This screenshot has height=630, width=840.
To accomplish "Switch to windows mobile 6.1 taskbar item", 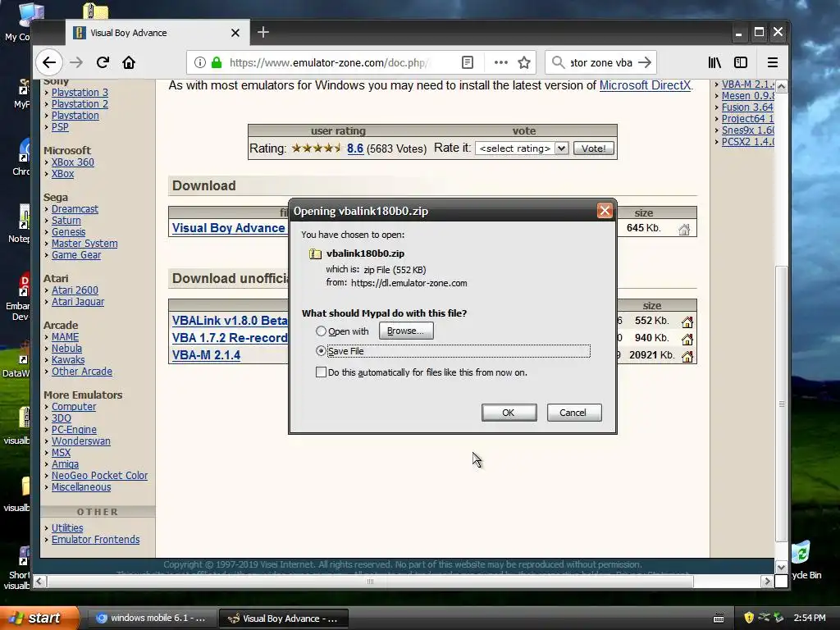I will [151, 619].
